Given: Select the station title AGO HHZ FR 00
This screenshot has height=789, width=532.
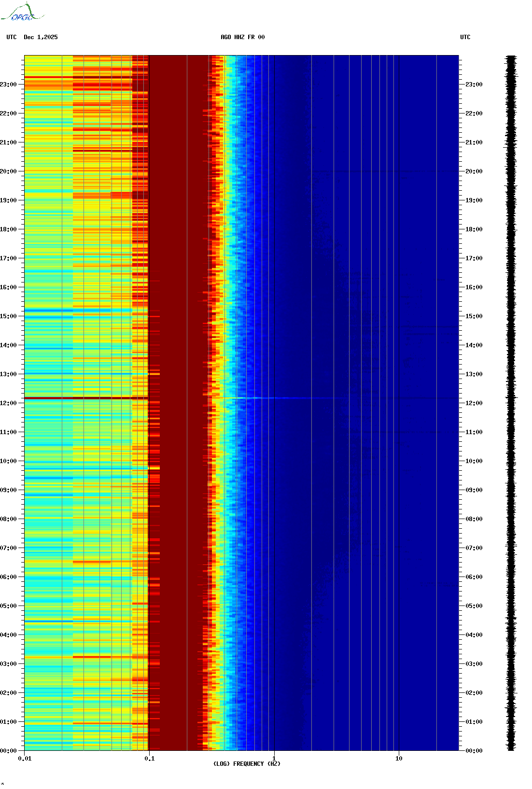Looking at the screenshot, I should click(x=242, y=37).
